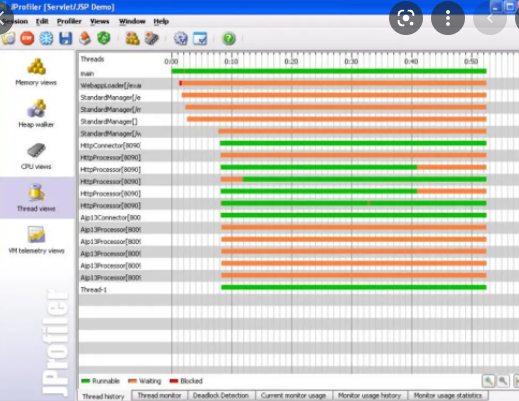Click the 0:20 timeline marker

click(291, 61)
